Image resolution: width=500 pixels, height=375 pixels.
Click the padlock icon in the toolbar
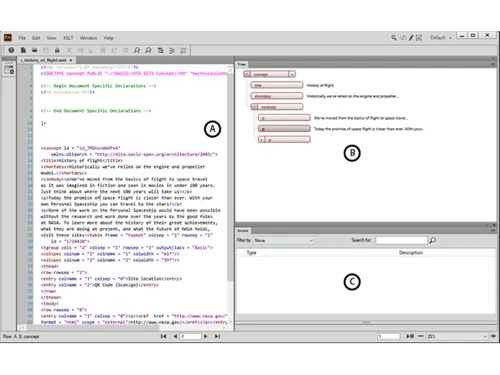pos(57,50)
